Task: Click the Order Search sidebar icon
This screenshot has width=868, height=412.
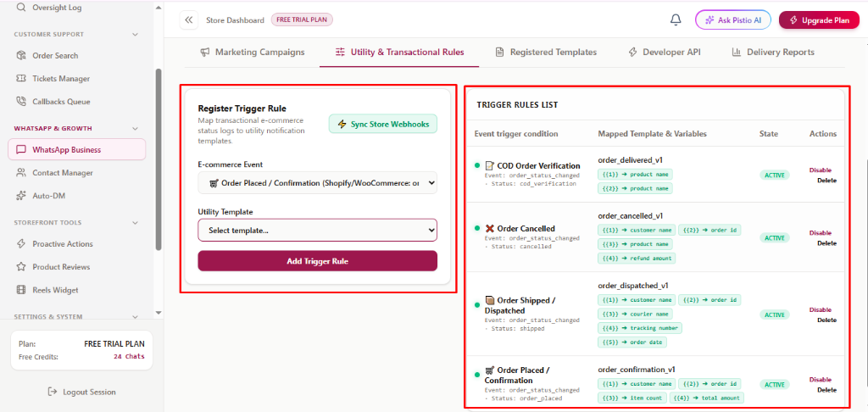Action: [x=21, y=55]
